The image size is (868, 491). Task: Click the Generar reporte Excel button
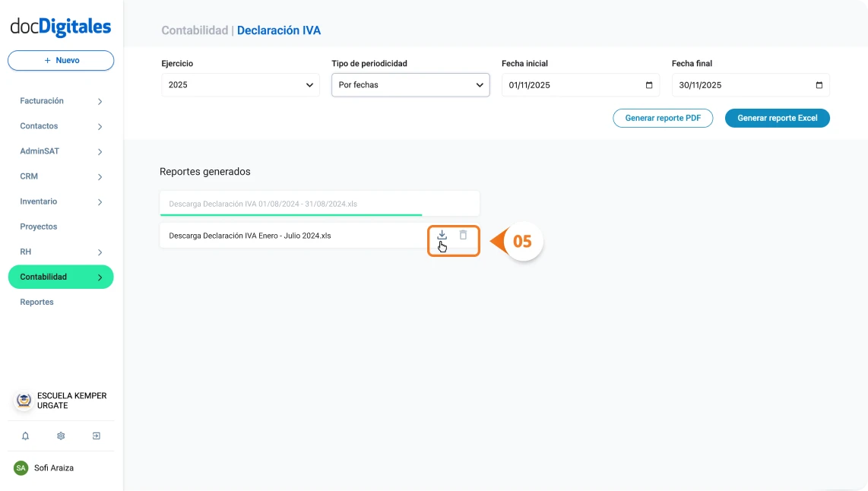tap(777, 118)
